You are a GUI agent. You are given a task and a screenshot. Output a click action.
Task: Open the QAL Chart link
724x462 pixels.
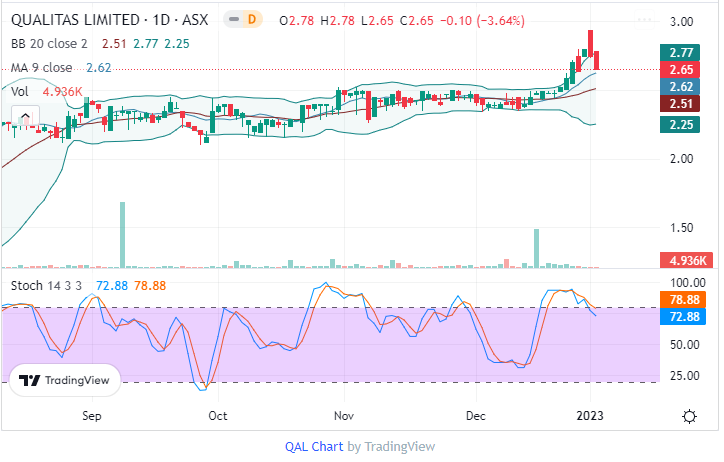(315, 447)
